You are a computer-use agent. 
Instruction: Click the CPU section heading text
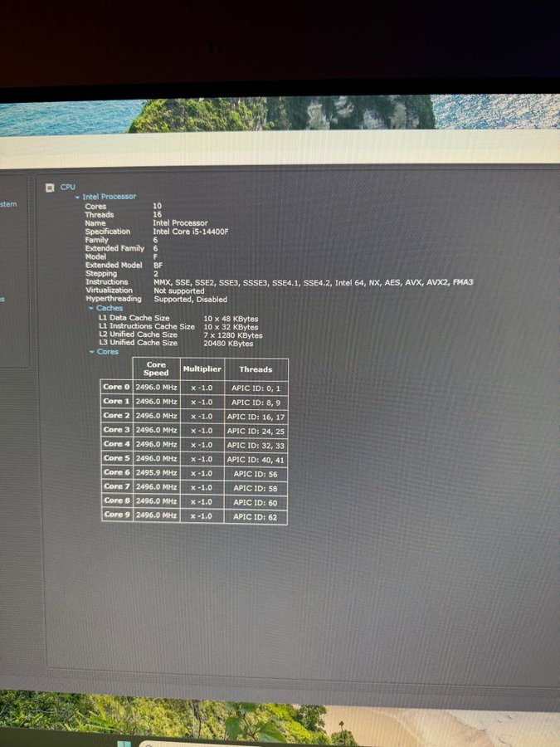click(x=68, y=188)
